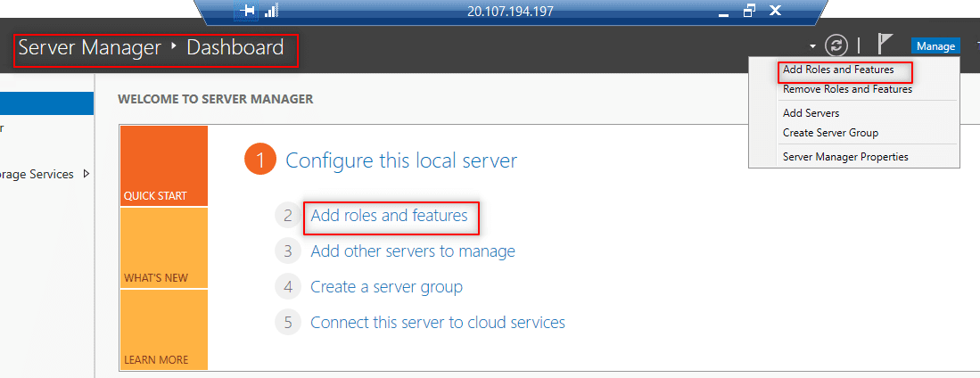Select Add Servers from Manage menu
This screenshot has width=980, height=378.
coord(811,114)
